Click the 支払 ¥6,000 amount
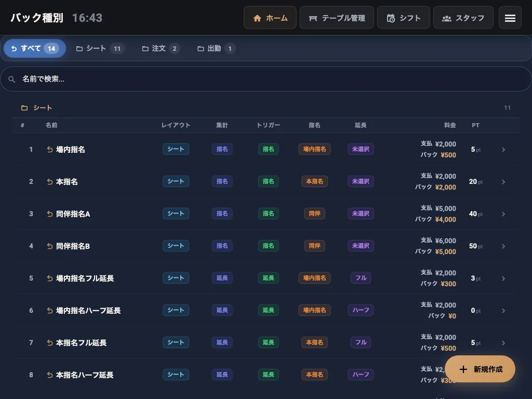Screen dimensions: 532x399 pos(438,240)
